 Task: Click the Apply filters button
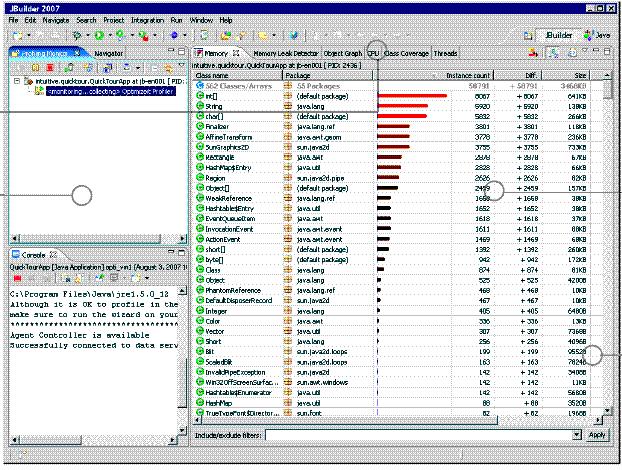tap(597, 435)
